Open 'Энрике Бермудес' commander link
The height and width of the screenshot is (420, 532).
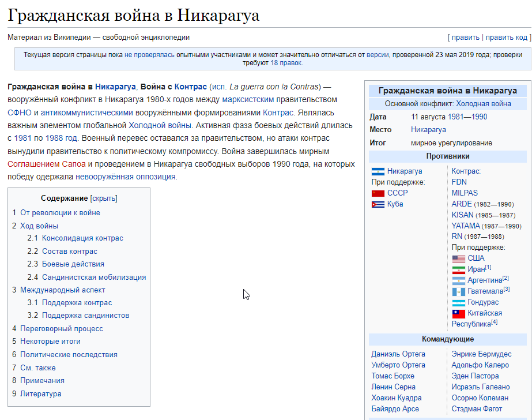click(481, 354)
